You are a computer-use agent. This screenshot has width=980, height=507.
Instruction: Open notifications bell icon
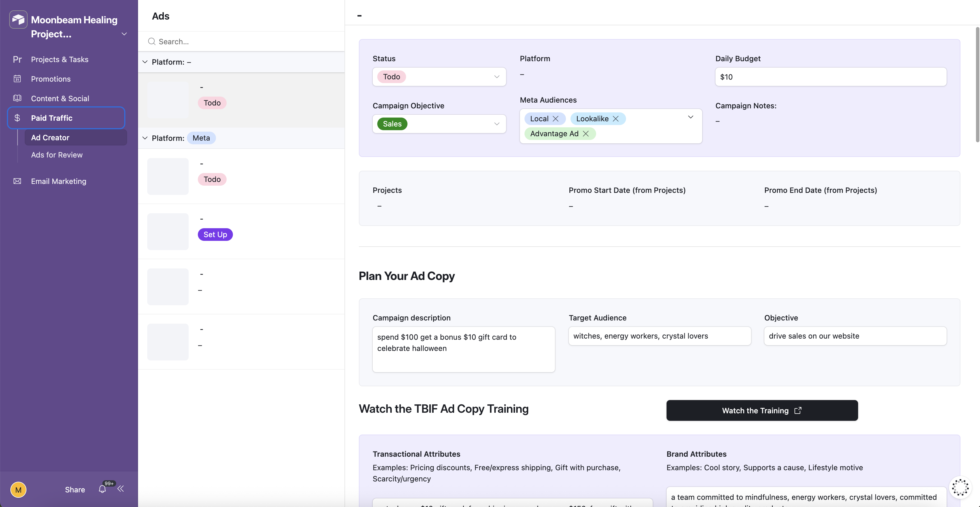pos(102,489)
